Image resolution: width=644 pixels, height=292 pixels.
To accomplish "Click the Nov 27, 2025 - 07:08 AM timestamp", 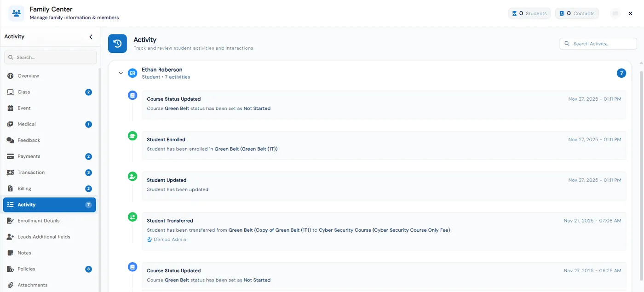I will coord(592,221).
